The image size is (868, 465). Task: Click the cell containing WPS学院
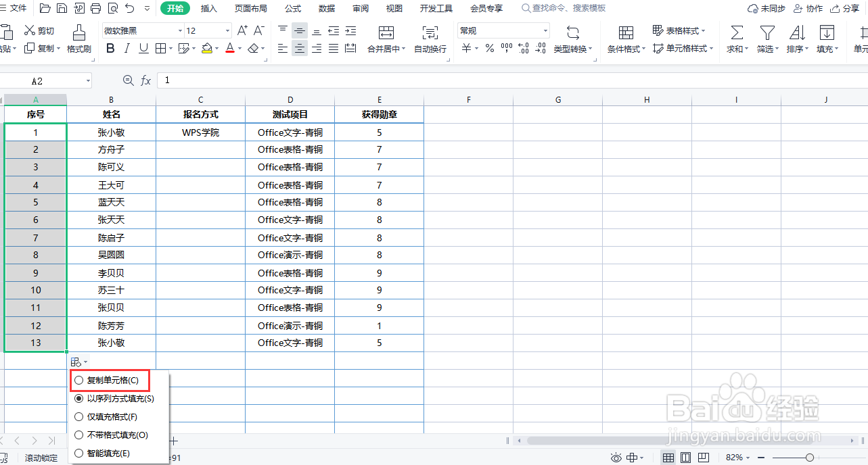200,132
